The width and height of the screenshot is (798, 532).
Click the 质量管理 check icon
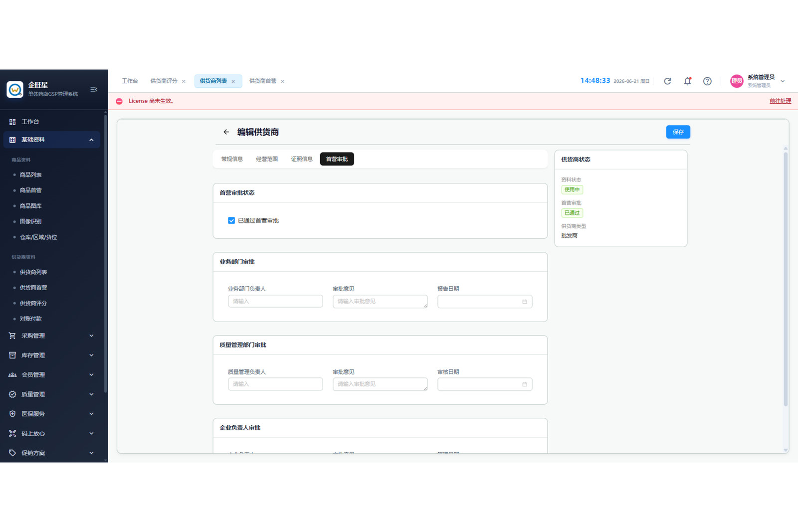tap(12, 394)
